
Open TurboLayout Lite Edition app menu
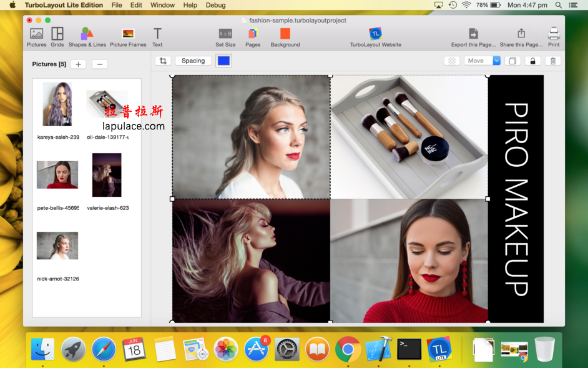click(x=64, y=5)
